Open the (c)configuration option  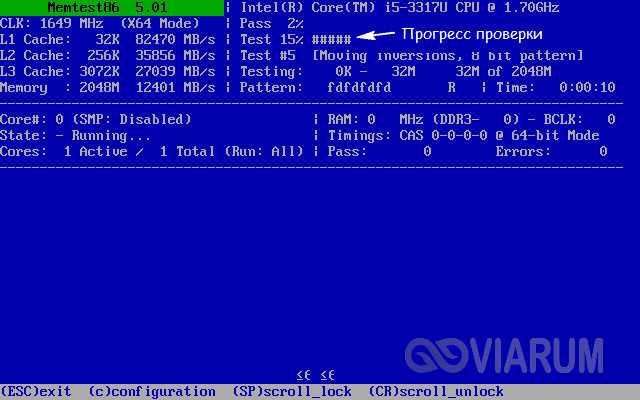coord(152,392)
